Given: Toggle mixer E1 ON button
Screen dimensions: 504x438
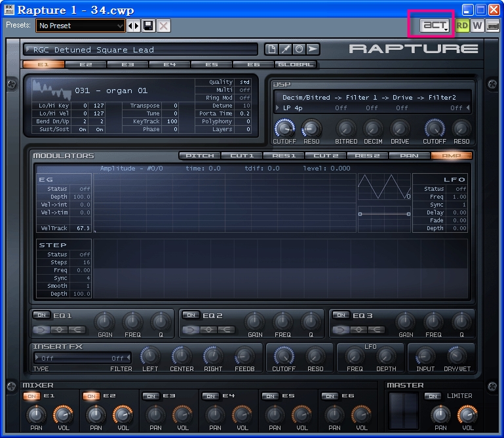Looking at the screenshot, I should point(32,396).
